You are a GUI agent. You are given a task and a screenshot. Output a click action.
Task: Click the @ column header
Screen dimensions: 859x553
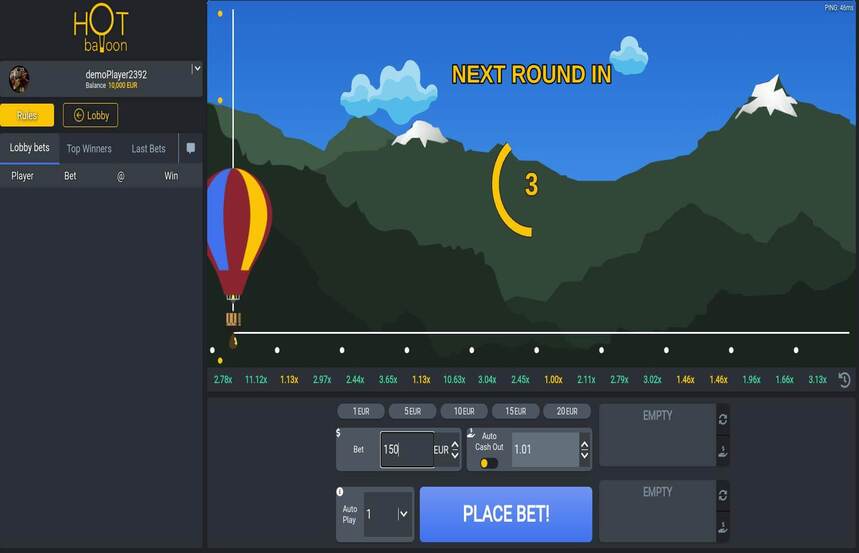click(x=121, y=176)
